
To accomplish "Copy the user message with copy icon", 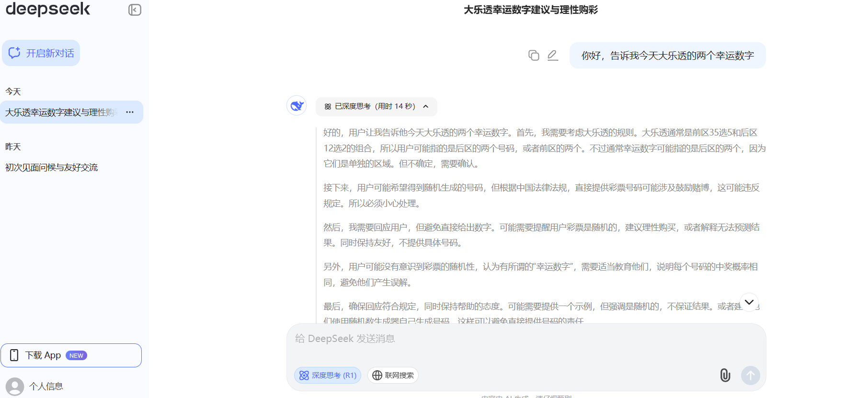I will click(x=534, y=56).
